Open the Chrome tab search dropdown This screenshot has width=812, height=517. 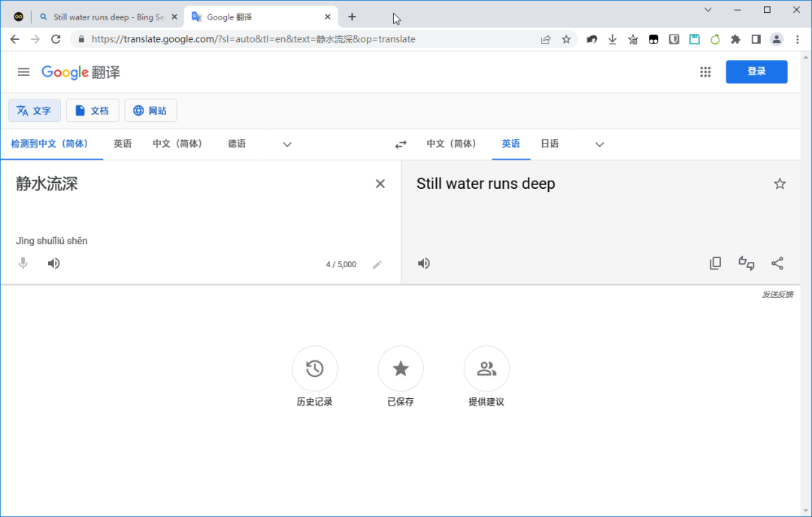708,10
